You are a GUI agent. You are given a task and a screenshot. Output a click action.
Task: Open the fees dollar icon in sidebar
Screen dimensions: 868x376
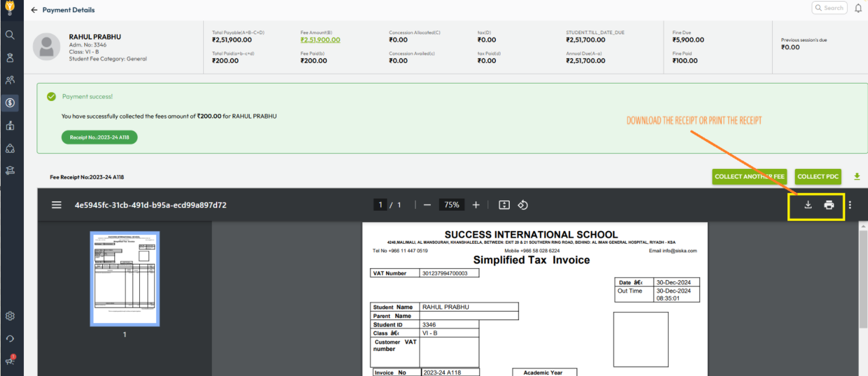pos(10,103)
